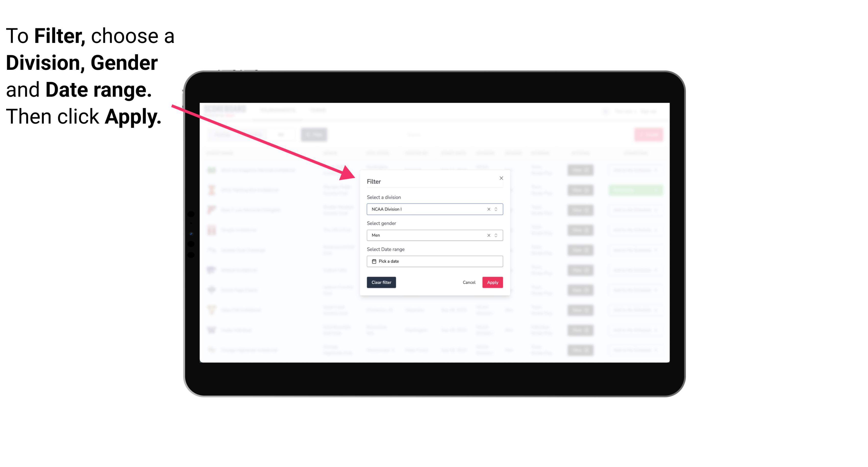Select the Cancel option in Filter dialog
Image resolution: width=868 pixels, height=467 pixels.
tap(469, 283)
